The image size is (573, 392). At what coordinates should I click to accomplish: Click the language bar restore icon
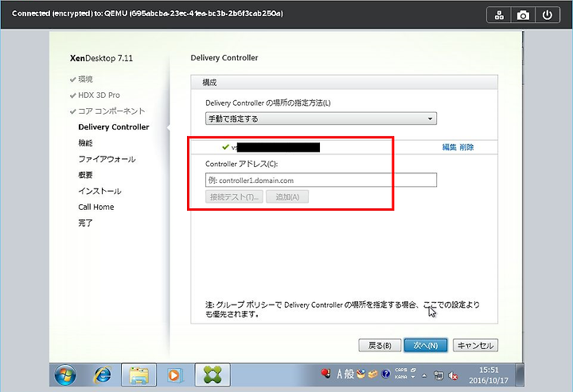point(413,370)
